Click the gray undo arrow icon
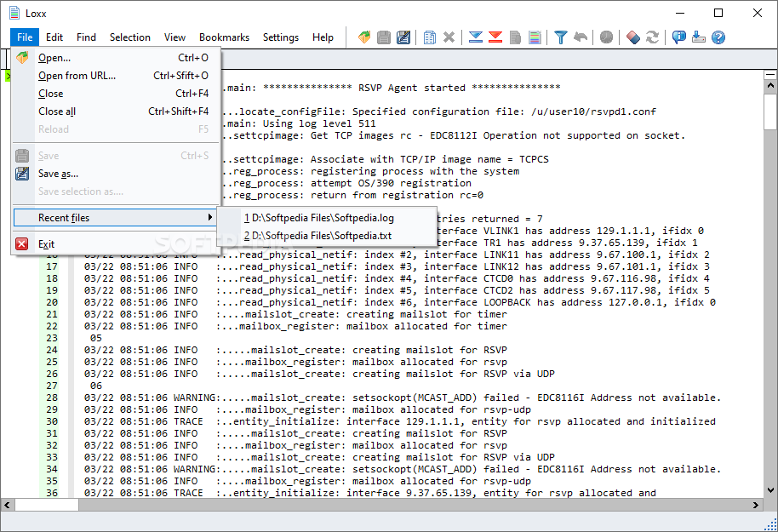Viewport: 778px width, 532px height. click(x=581, y=37)
